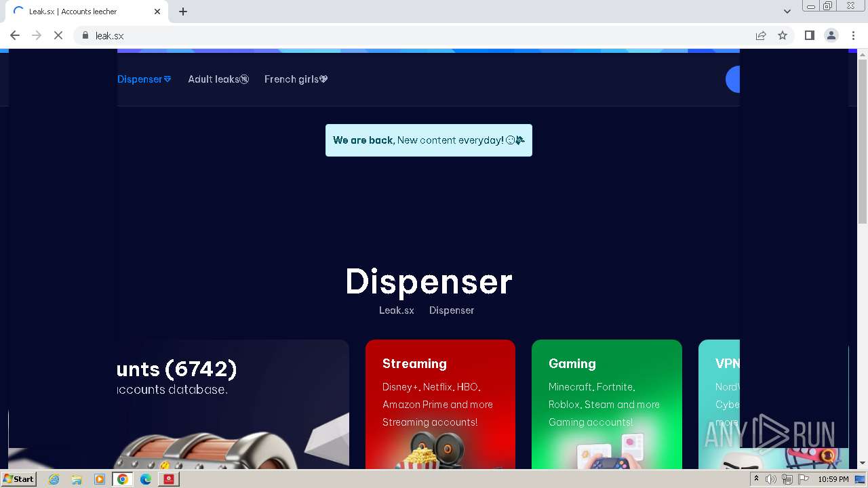
Task: Close the Leak.sx tab
Action: (157, 12)
